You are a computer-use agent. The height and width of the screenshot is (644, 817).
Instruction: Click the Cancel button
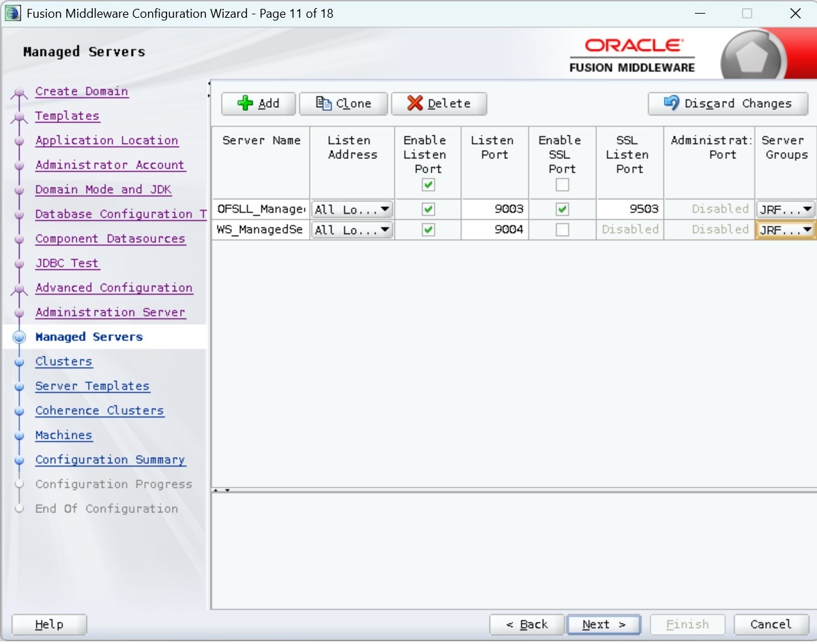pos(771,624)
